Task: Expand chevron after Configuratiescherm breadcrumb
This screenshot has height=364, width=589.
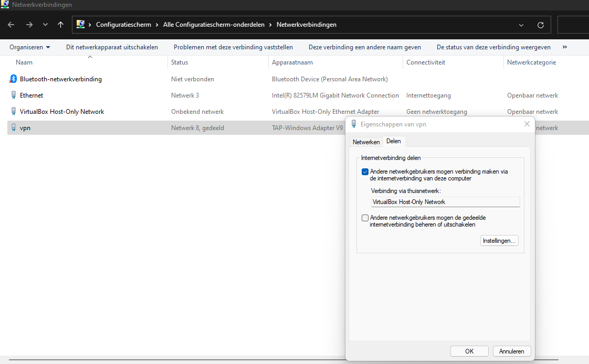Action: click(x=157, y=25)
